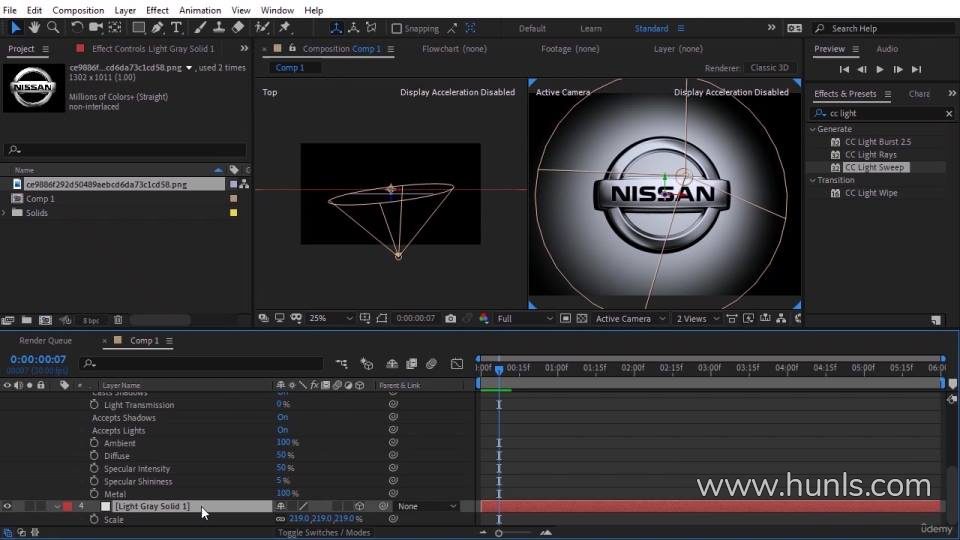The width and height of the screenshot is (960, 540).
Task: Toggle Scale property stopwatch
Action: tap(94, 519)
